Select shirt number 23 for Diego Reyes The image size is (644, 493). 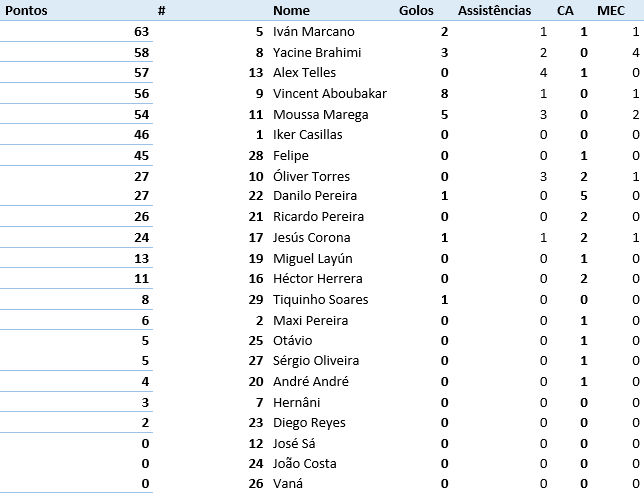pyautogui.click(x=255, y=423)
